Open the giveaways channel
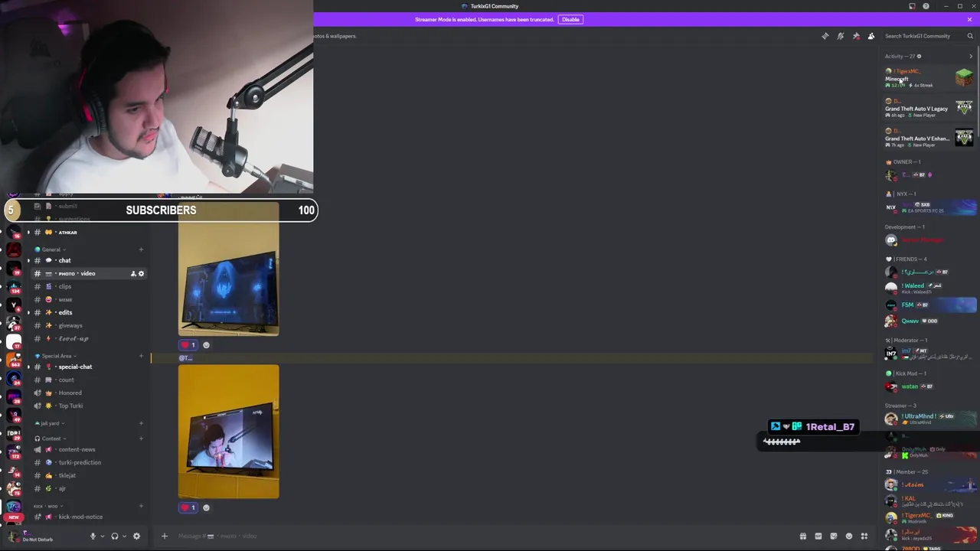The width and height of the screenshot is (980, 551). pyautogui.click(x=88, y=325)
